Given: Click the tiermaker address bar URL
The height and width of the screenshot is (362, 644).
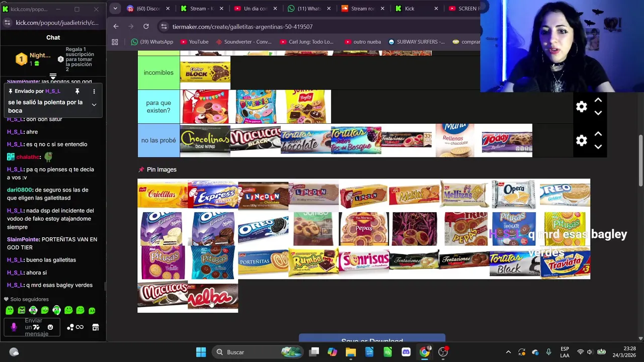Looking at the screenshot, I should click(x=242, y=27).
